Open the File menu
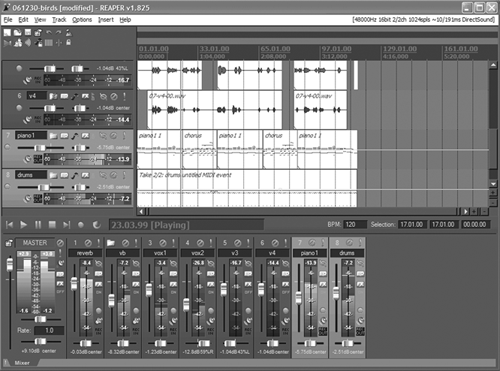Image resolution: width=500 pixels, height=371 pixels. click(x=8, y=20)
